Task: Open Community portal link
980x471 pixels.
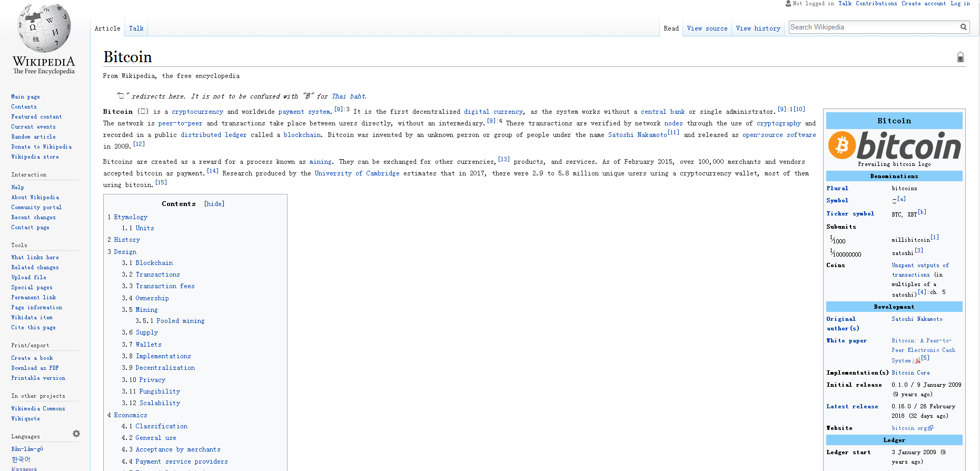Action: click(x=36, y=207)
